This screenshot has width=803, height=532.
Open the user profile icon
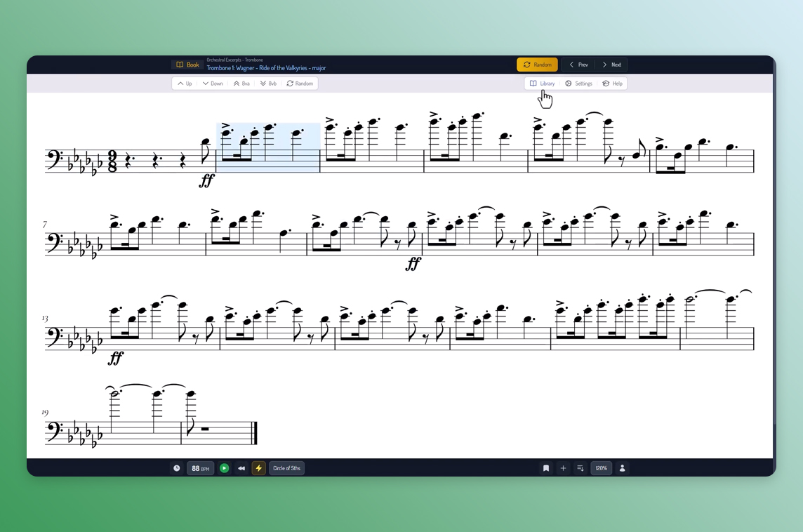point(622,468)
